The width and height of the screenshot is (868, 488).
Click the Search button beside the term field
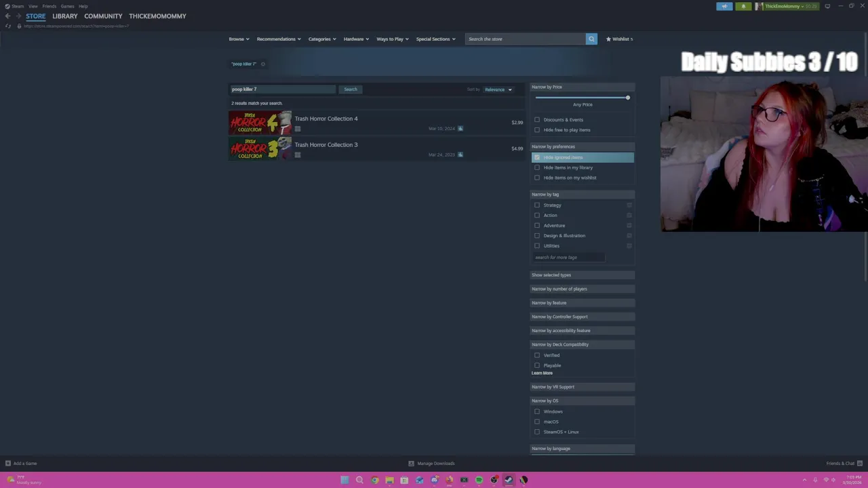[x=351, y=89]
